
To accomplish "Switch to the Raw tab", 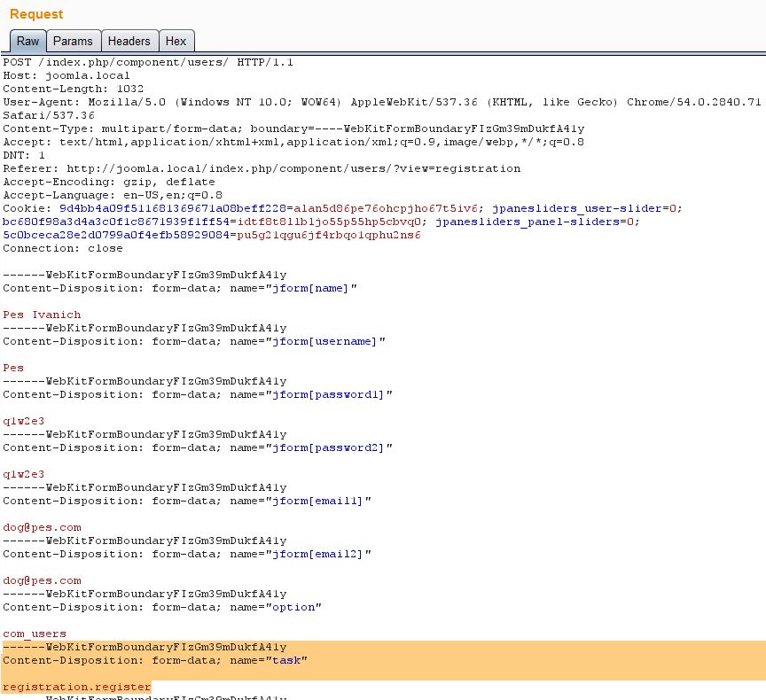I will 27,41.
